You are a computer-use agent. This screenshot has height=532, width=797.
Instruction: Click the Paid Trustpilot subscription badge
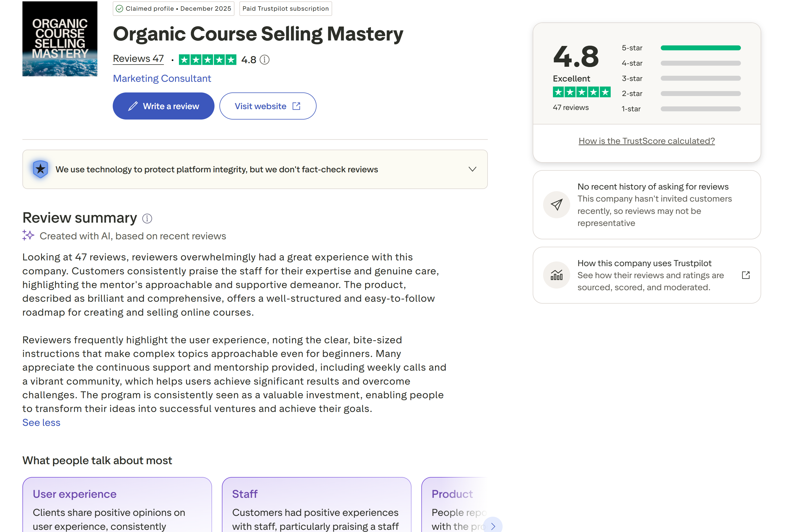[x=285, y=8]
